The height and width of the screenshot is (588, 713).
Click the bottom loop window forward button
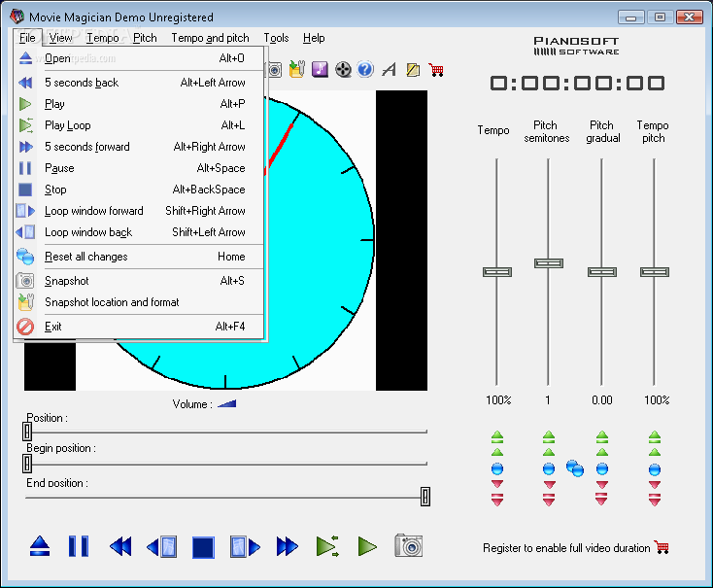click(245, 546)
